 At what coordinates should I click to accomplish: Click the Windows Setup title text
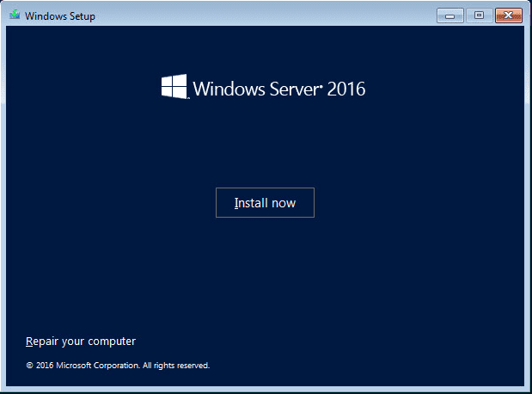coord(60,16)
